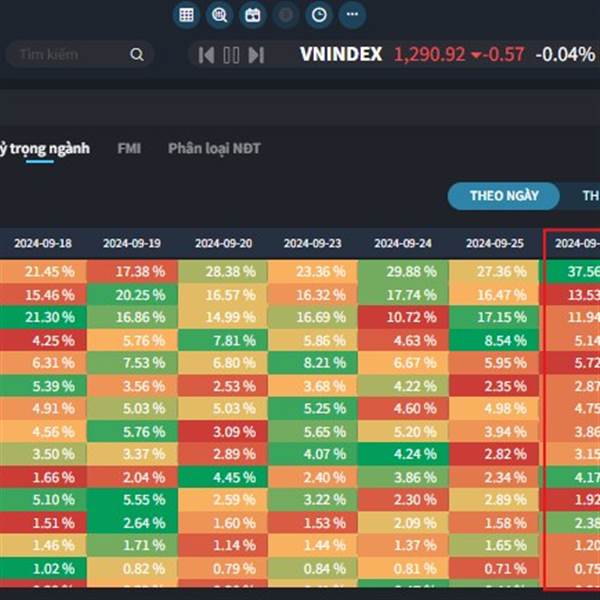
Task: Click the red 3.09 % cell
Action: click(x=223, y=431)
